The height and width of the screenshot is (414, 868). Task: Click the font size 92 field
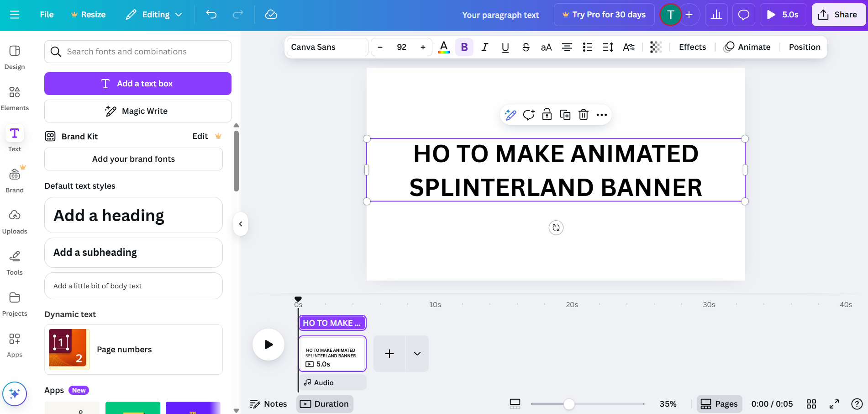(402, 47)
